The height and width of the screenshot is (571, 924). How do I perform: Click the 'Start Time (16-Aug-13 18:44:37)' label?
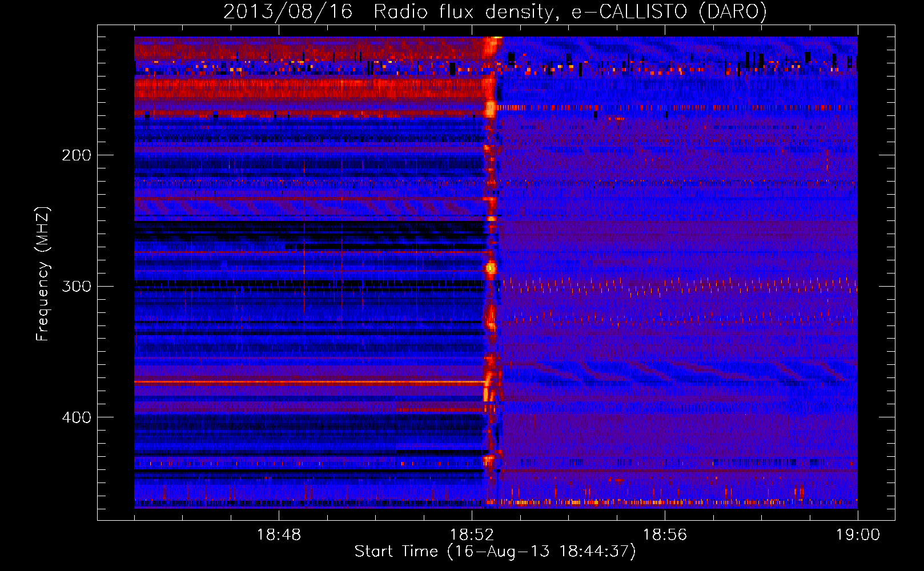495,552
